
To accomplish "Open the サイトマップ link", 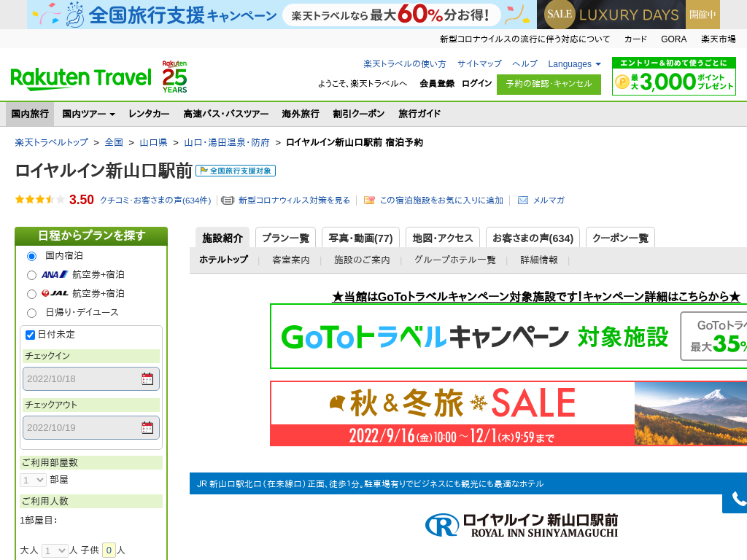I will [479, 64].
